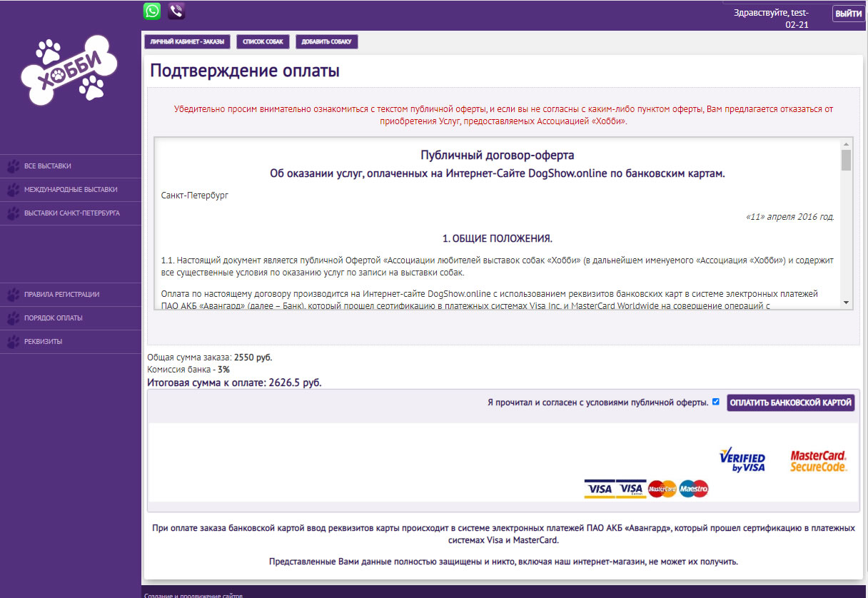
Task: Click paw icon beside Выставки Санкт-Петербурга
Action: [x=13, y=213]
